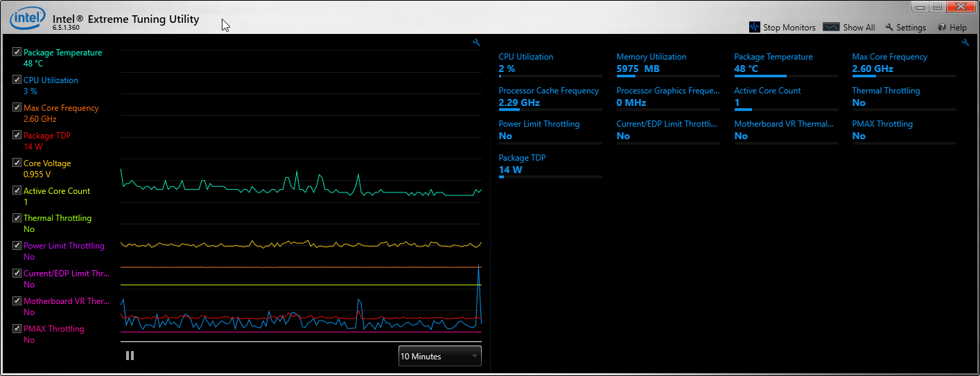Screen dimensions: 980x376
Task: Uncheck Motherboard VR Thermal checkbox
Action: (x=17, y=301)
